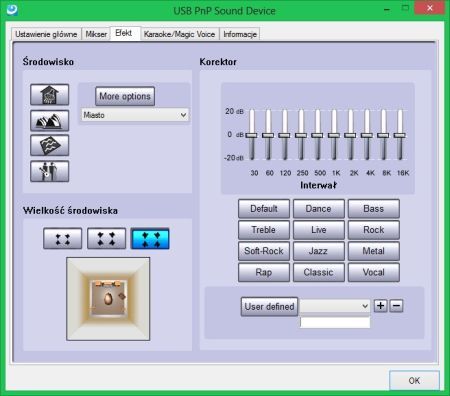
Task: Apply the Treble equalizer preset
Action: click(x=264, y=230)
